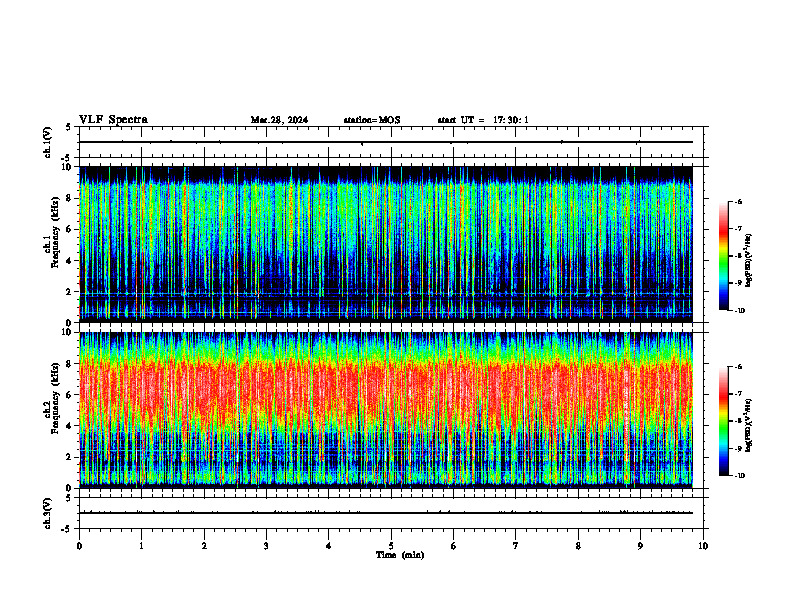Click the "ch.3(V)" axis label
The width and height of the screenshot is (792, 612).
48,513
